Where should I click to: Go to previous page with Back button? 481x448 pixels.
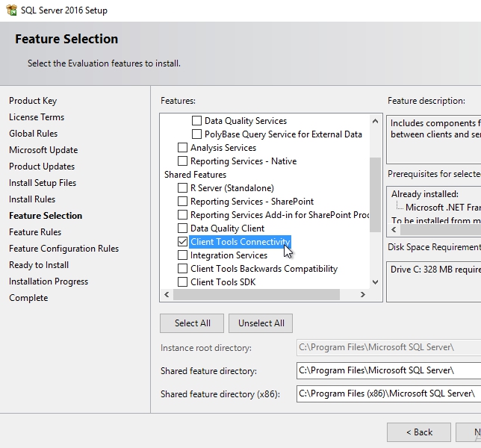(x=418, y=432)
